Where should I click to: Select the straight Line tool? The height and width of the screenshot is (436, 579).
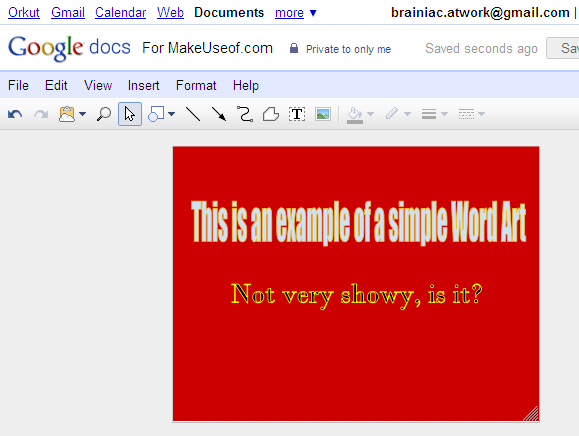pyautogui.click(x=193, y=114)
